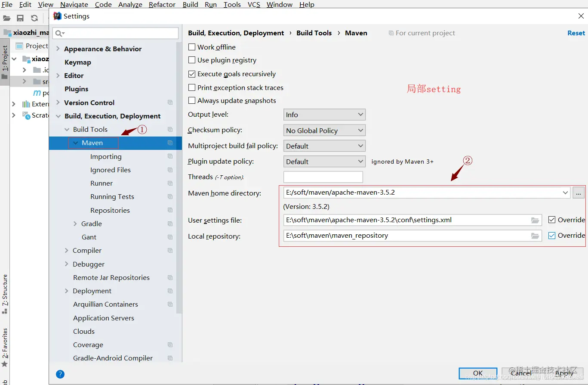Select Clouds in the settings tree
The height and width of the screenshot is (385, 588).
[84, 331]
